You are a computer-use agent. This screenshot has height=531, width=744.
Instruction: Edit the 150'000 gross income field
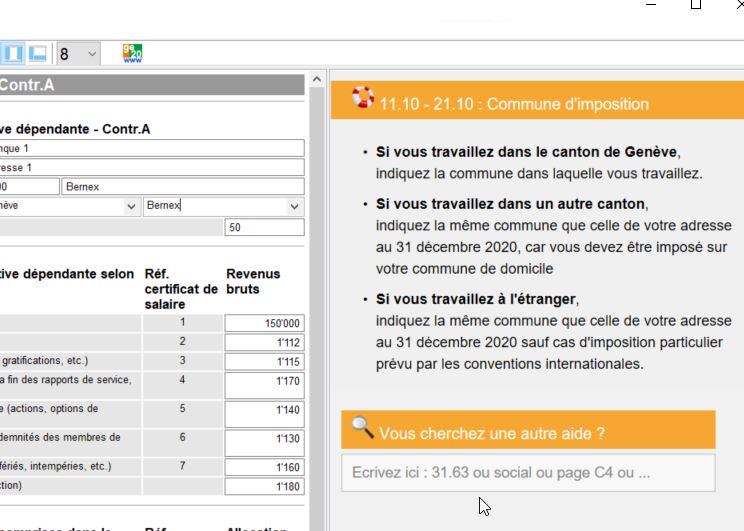coord(264,323)
